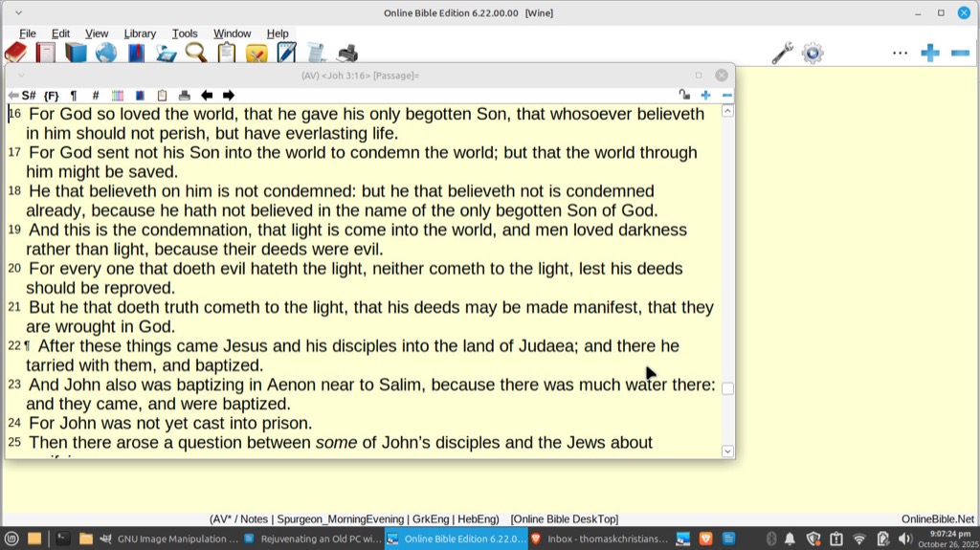Click the pen and notepad icon
The width and height of the screenshot is (980, 550).
[286, 53]
